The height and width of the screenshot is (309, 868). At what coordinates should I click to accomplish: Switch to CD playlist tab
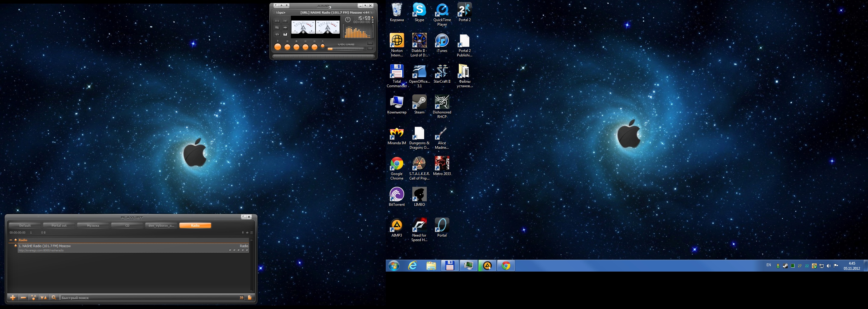click(x=127, y=226)
